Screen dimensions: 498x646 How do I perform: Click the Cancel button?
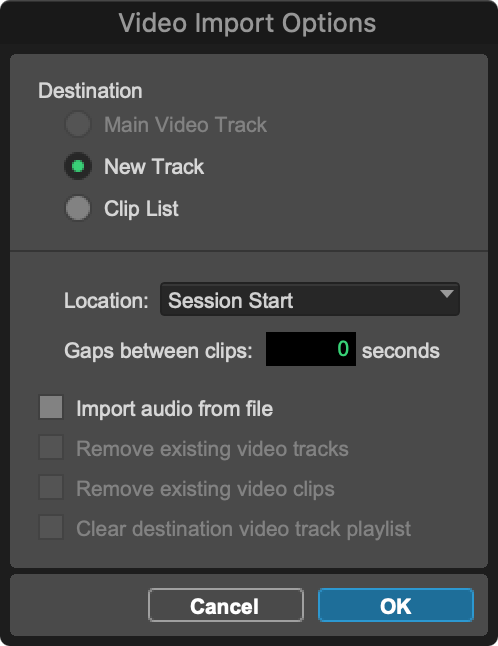click(x=226, y=605)
